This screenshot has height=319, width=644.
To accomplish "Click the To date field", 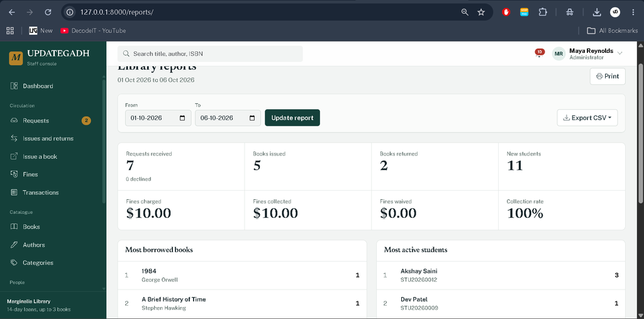I will pyautogui.click(x=228, y=118).
